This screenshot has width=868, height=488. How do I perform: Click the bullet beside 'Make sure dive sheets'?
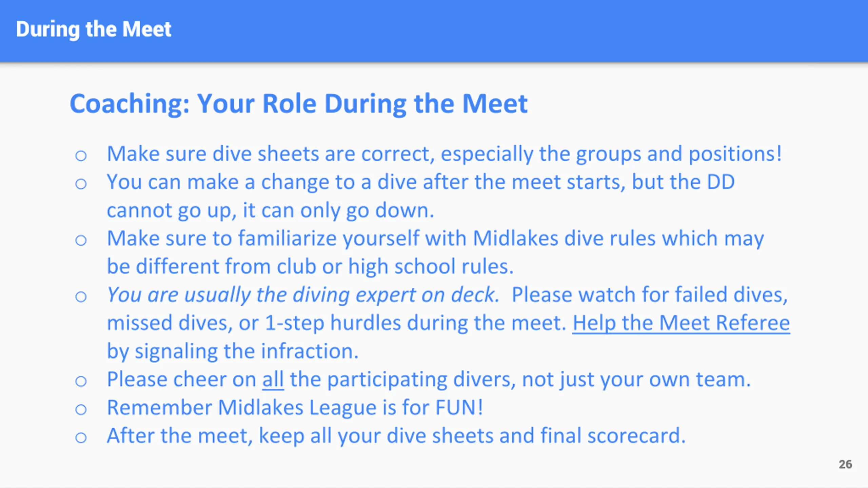point(81,156)
